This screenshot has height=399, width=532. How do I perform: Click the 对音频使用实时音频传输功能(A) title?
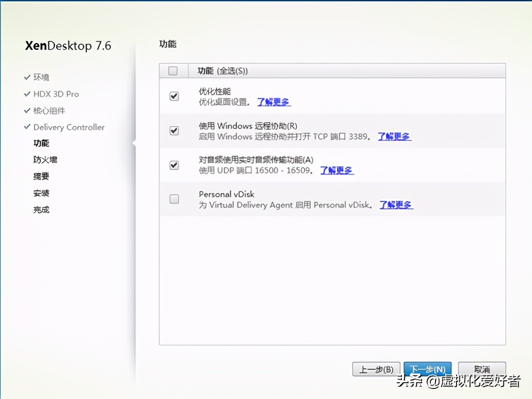point(256,160)
